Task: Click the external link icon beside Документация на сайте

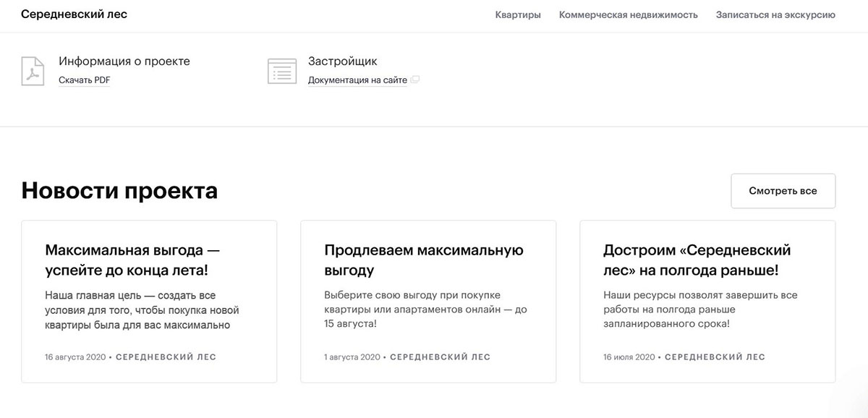Action: (x=415, y=80)
